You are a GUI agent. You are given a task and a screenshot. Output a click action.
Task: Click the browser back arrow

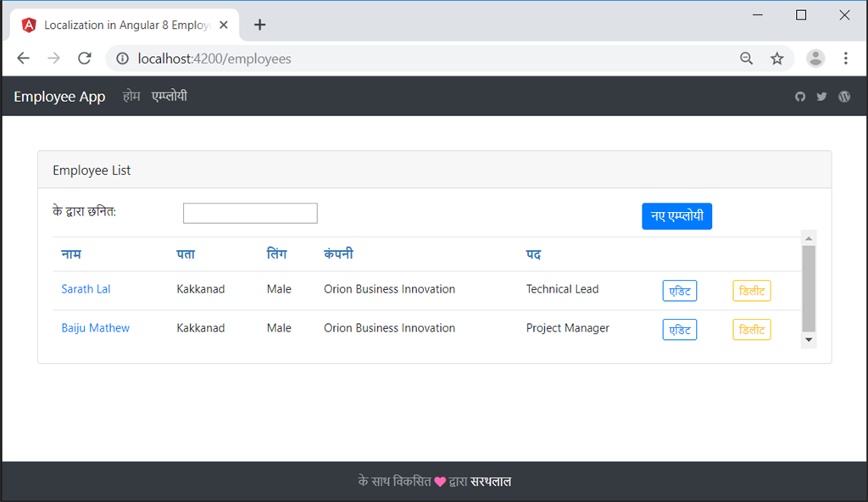pyautogui.click(x=23, y=58)
